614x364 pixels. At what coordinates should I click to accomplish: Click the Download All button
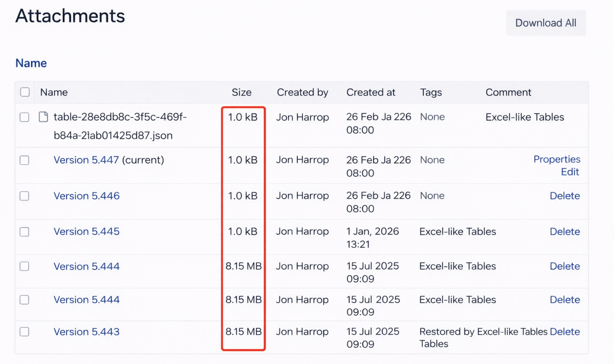(545, 23)
